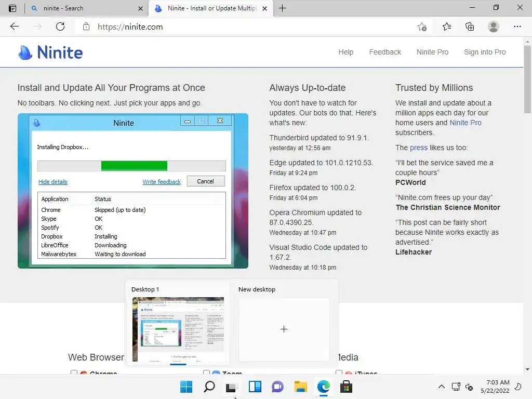This screenshot has width=532, height=399.
Task: Click "Visual Studio Code updated to" text
Action: 318,247
